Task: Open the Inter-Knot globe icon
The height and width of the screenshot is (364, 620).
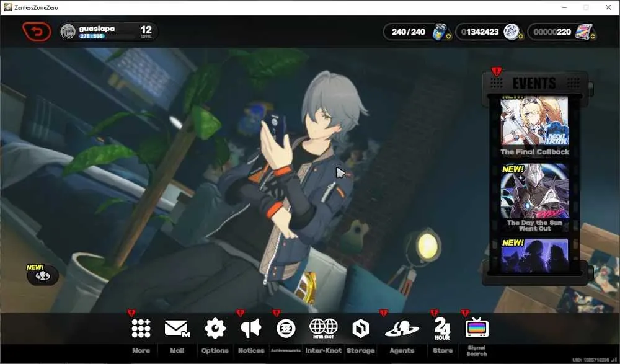Action: tap(324, 328)
